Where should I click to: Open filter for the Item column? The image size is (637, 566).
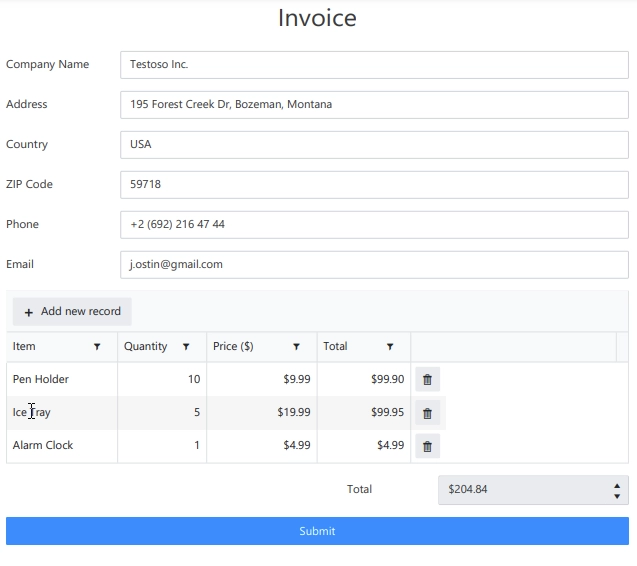(97, 347)
